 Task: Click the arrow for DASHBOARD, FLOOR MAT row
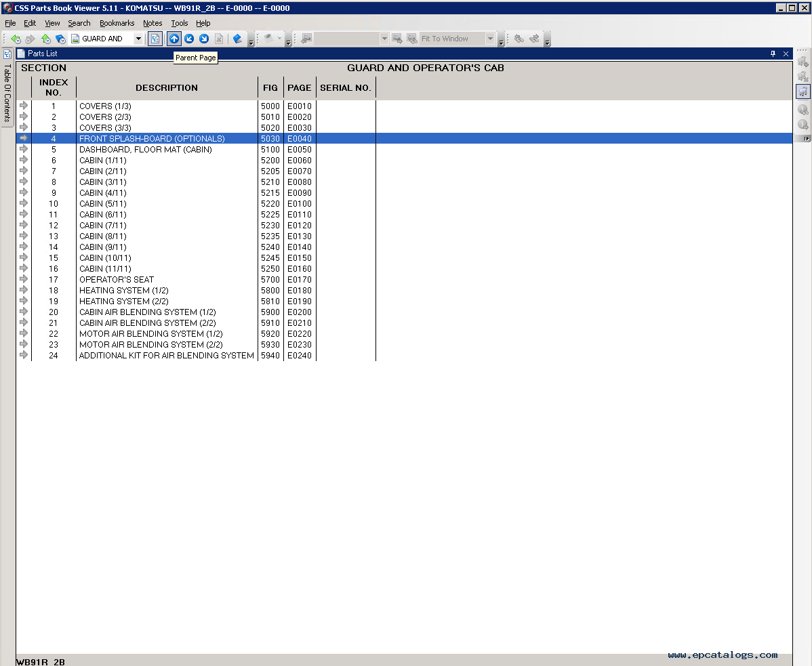pyautogui.click(x=24, y=149)
